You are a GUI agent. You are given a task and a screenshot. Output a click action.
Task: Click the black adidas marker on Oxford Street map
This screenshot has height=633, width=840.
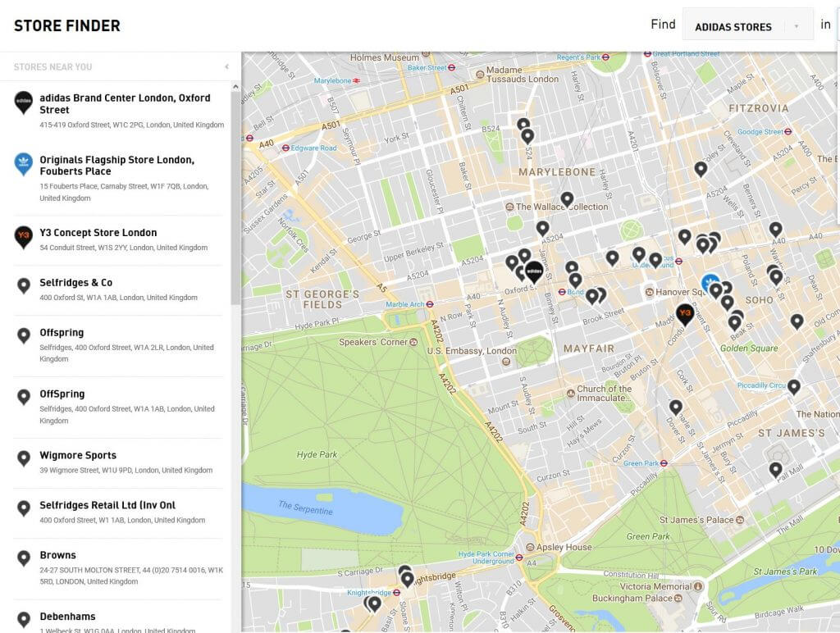tap(533, 272)
